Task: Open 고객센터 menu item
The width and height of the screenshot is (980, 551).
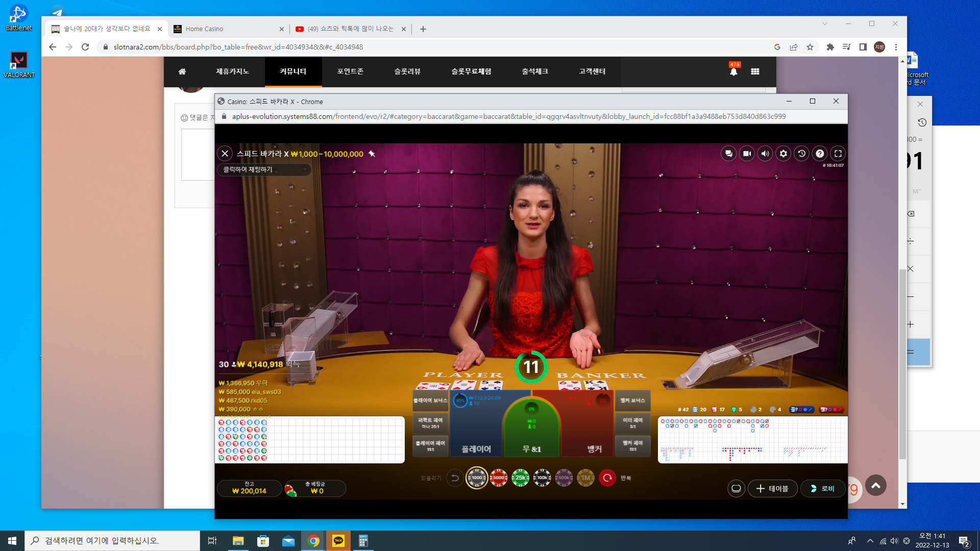Action: [x=592, y=71]
